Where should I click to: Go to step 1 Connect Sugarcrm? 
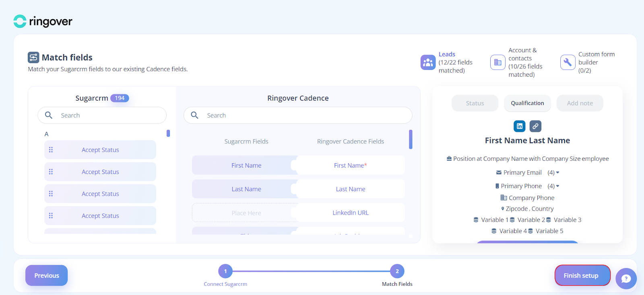click(x=225, y=271)
